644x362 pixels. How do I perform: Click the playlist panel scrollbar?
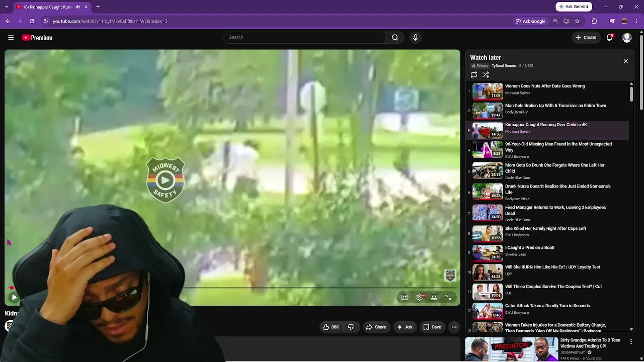(x=631, y=94)
